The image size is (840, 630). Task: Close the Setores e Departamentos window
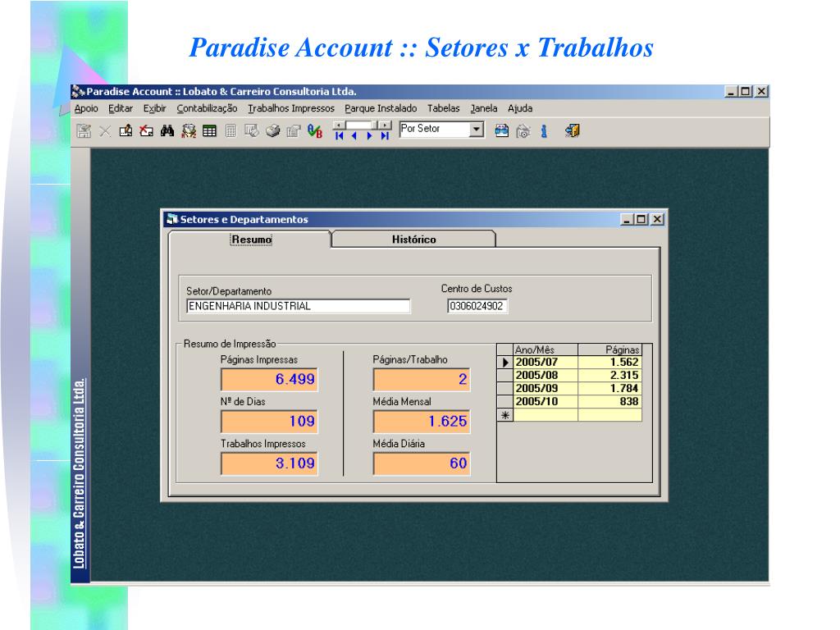[x=657, y=219]
